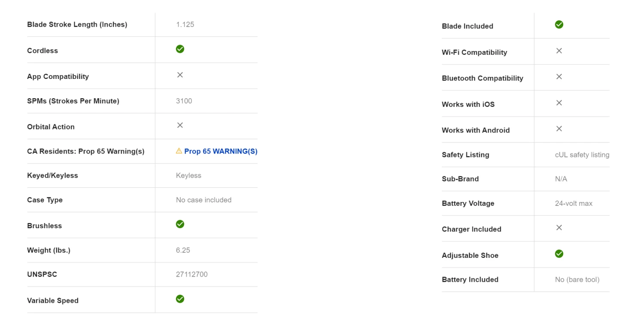Open the Prop 65 WARNING(S) link
644x323 pixels.
(x=221, y=151)
